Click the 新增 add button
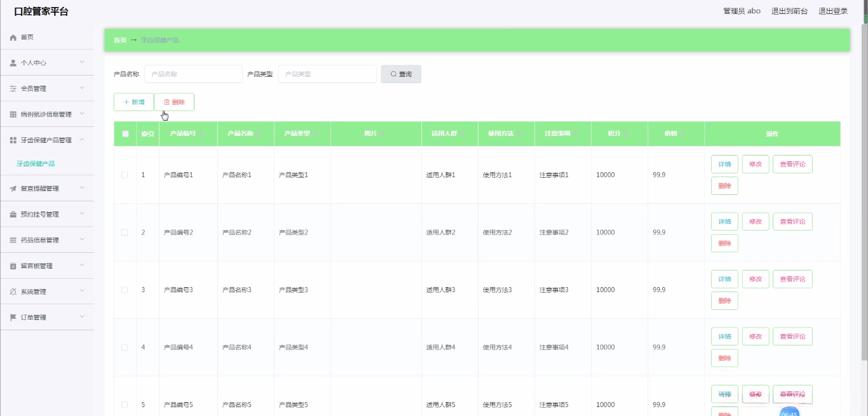Image resolution: width=868 pixels, height=416 pixels. coord(133,102)
